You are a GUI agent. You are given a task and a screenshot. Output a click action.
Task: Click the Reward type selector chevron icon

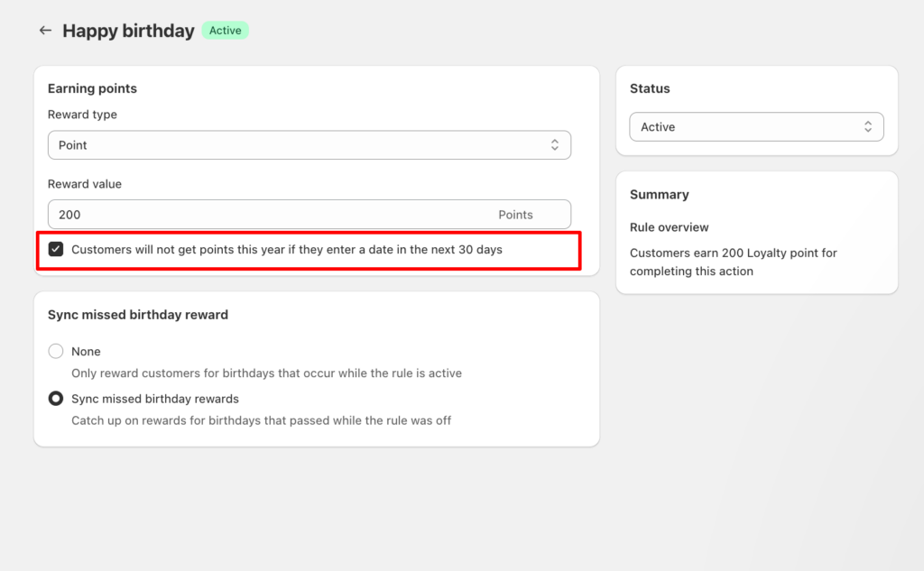click(x=555, y=145)
